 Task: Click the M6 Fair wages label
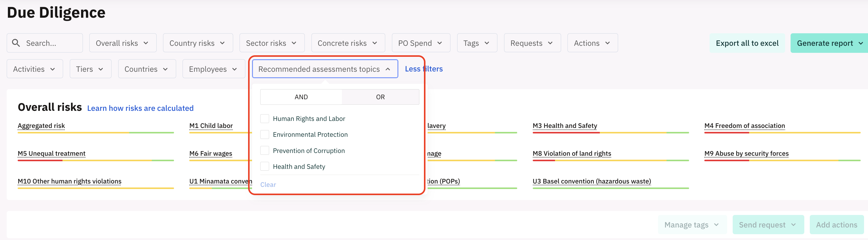(x=211, y=154)
